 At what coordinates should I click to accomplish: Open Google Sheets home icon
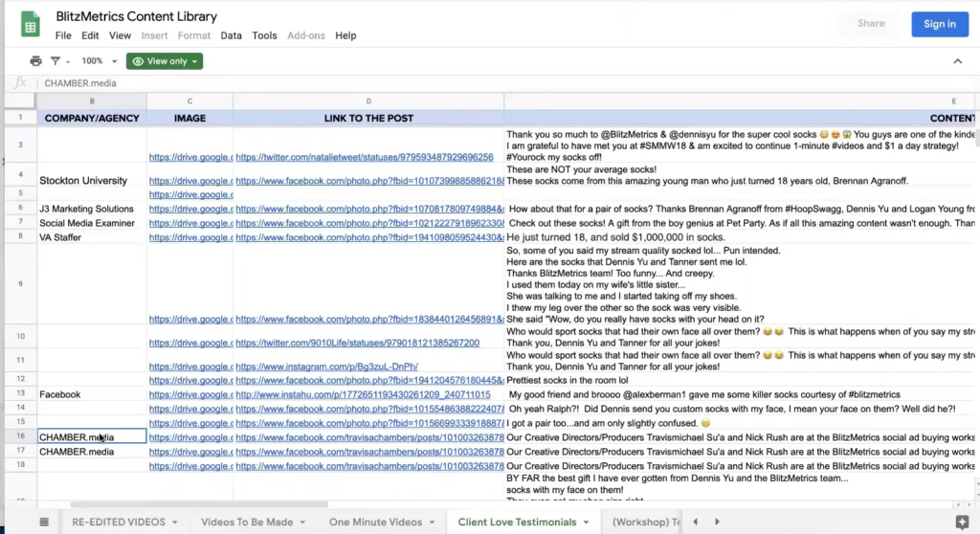coord(30,25)
